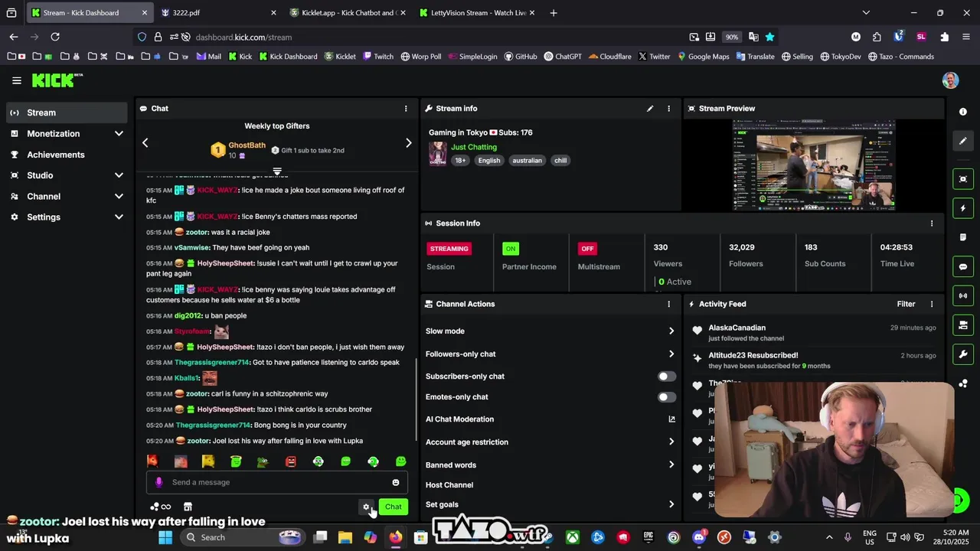
Task: Open the info icon in right sidebar
Action: click(963, 112)
